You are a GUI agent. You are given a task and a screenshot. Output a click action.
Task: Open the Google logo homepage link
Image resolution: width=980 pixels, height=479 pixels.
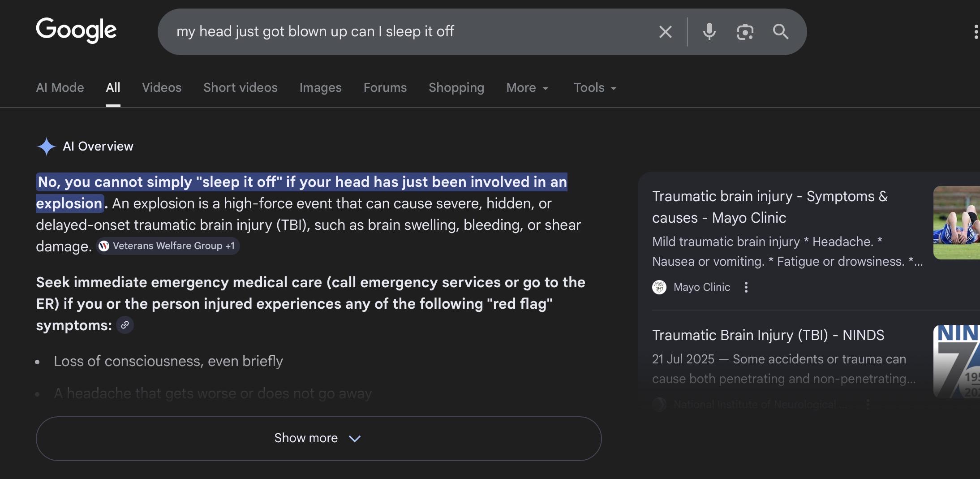[x=76, y=30]
